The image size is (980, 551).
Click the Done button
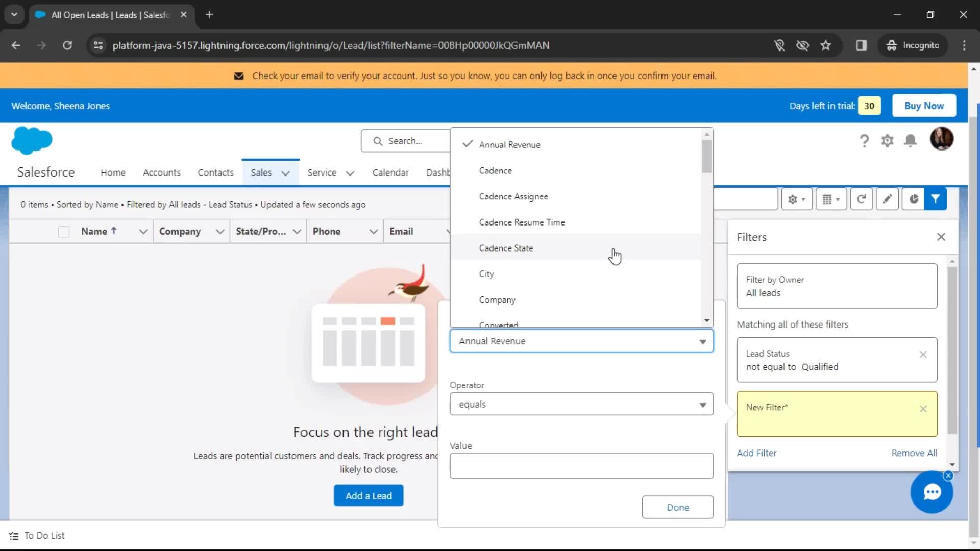coord(677,507)
